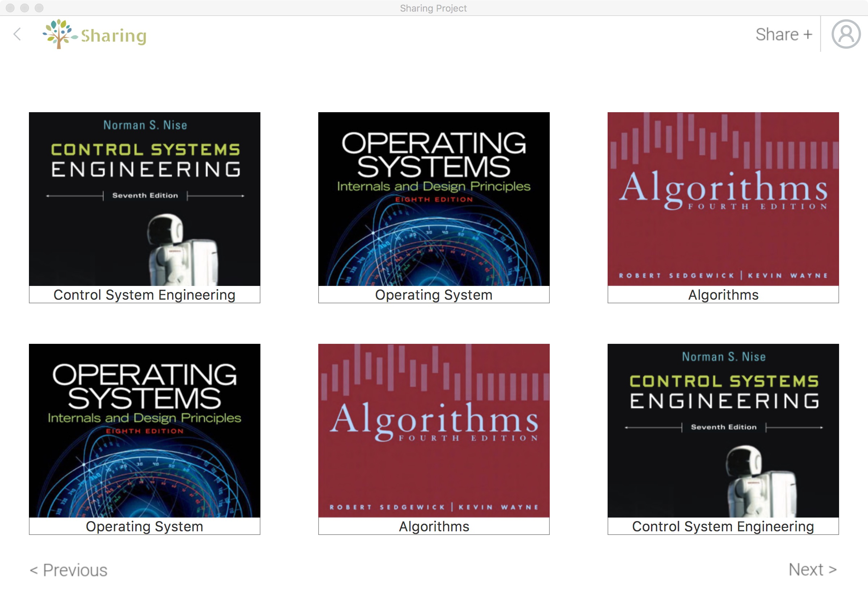Click top-row Operating System caption label
Viewport: 868px width, 595px height.
tap(434, 295)
